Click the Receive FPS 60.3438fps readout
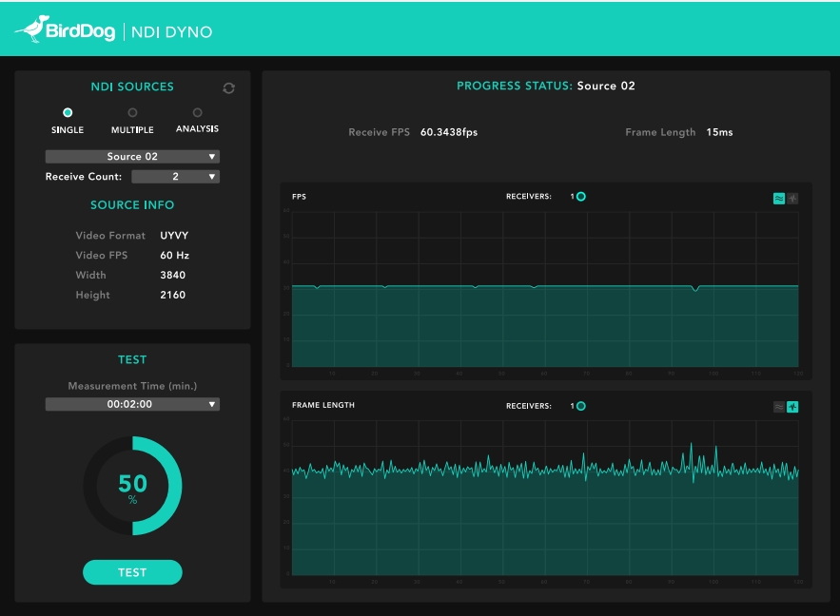Screen dimensions: 840x616 click(449, 133)
